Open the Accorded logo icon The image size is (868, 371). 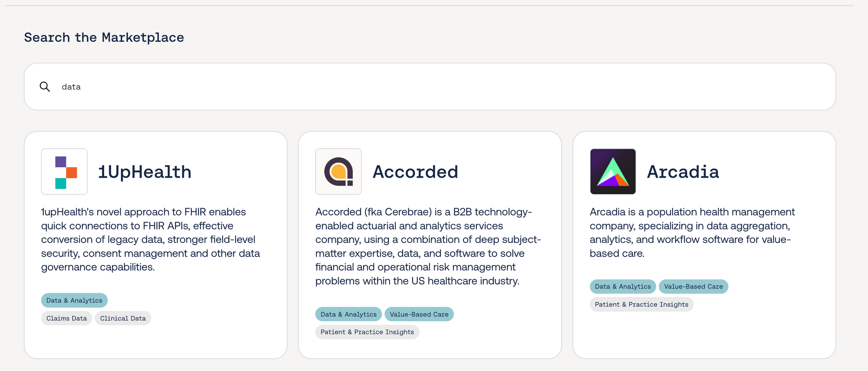pyautogui.click(x=339, y=172)
